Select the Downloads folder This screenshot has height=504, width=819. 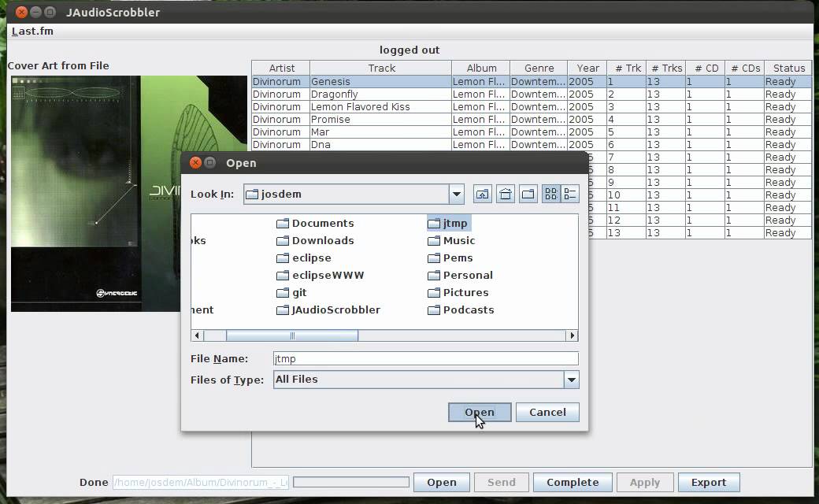(316, 241)
